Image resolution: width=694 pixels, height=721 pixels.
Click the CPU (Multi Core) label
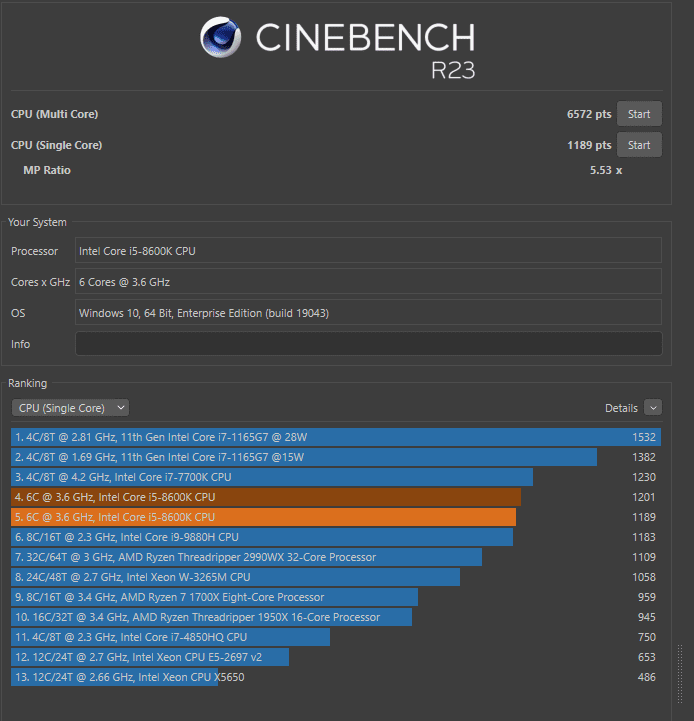(x=54, y=114)
